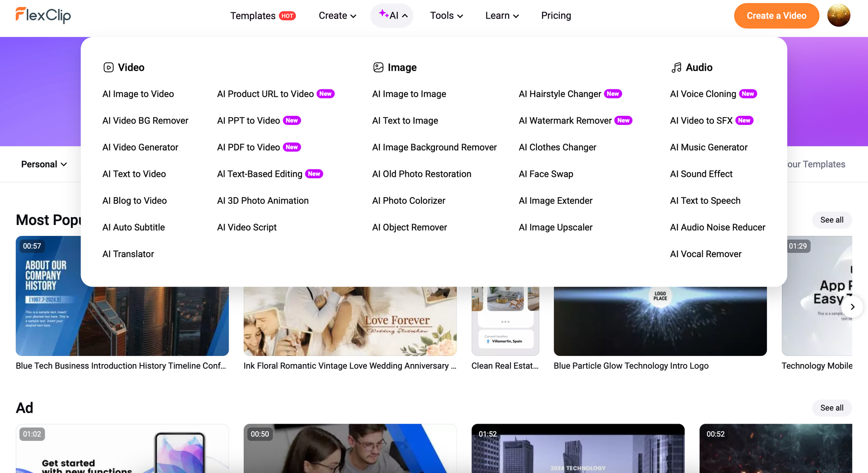Open AI Music Generator

[x=709, y=147]
